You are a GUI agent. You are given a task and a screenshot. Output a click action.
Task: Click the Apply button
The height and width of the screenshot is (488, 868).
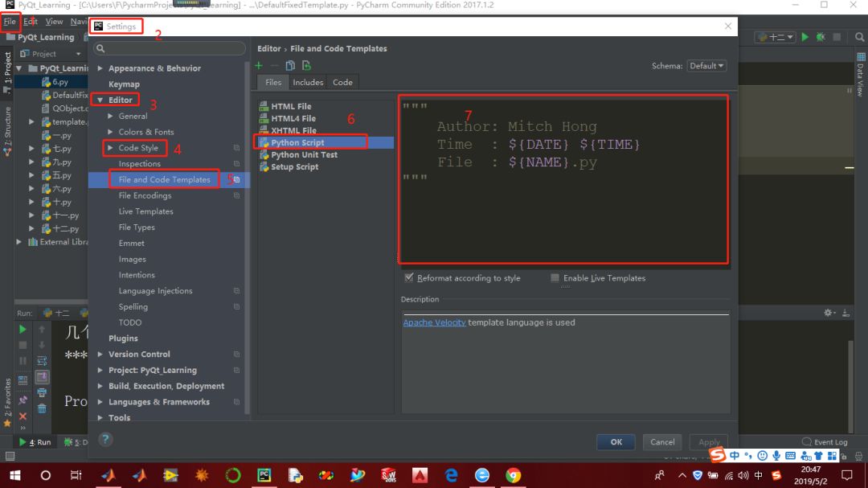tap(709, 441)
